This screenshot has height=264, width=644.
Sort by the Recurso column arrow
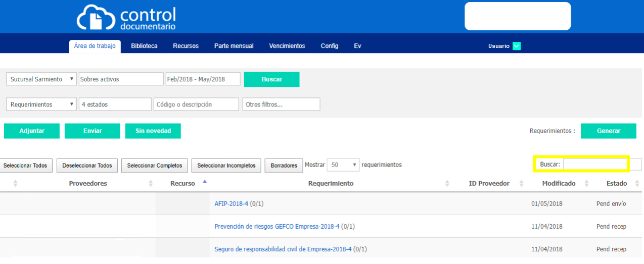tap(204, 182)
